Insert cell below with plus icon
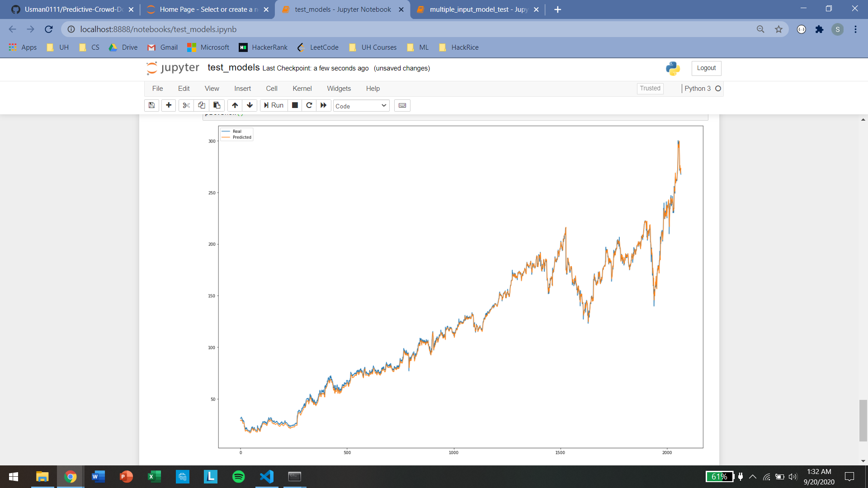The width and height of the screenshot is (868, 488). 169,105
